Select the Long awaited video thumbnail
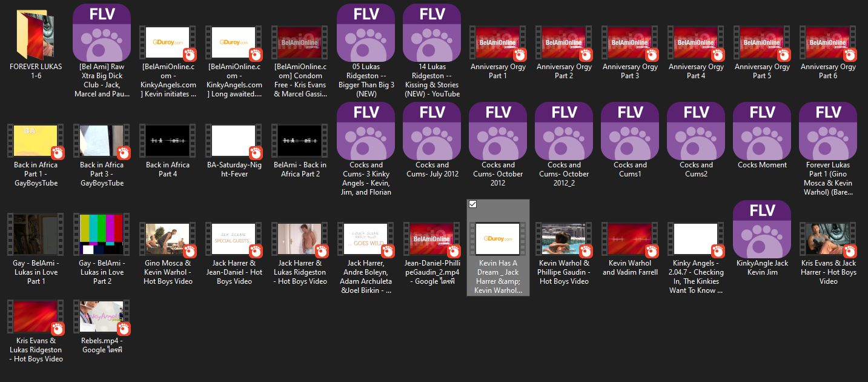The height and width of the screenshot is (382, 868). [234, 42]
